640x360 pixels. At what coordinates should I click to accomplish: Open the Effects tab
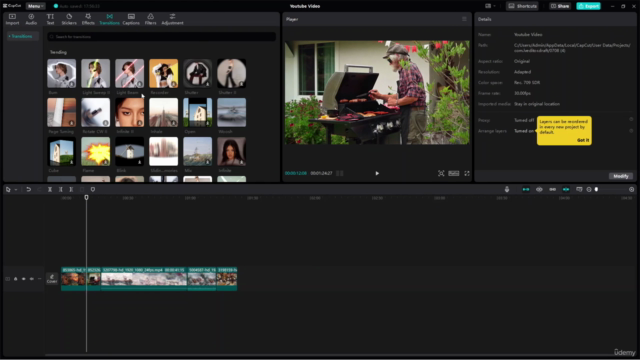pos(88,19)
